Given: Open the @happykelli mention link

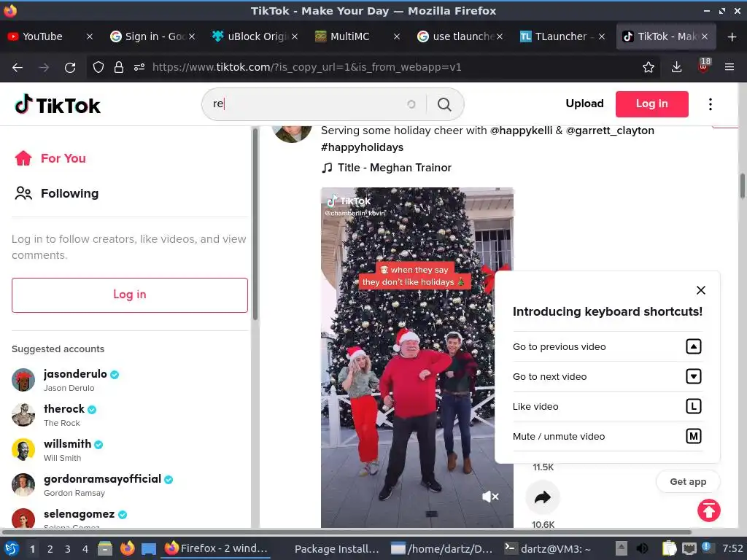Looking at the screenshot, I should pos(521,131).
